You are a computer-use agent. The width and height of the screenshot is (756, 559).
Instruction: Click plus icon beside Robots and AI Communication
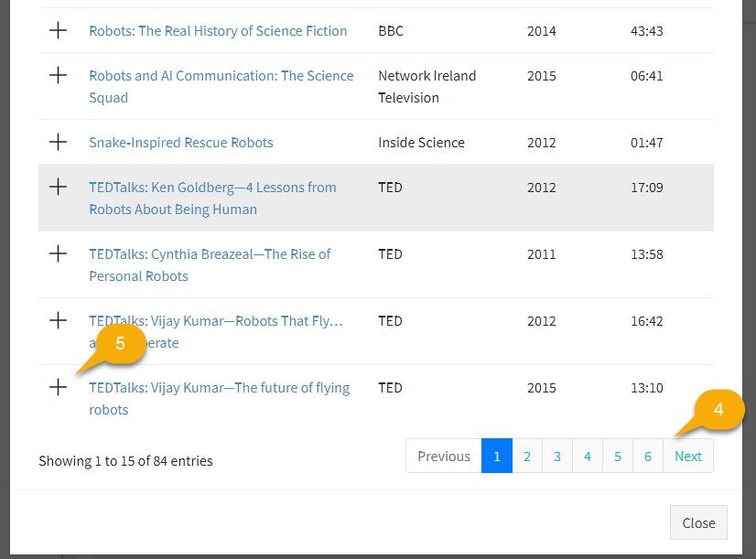[58, 75]
